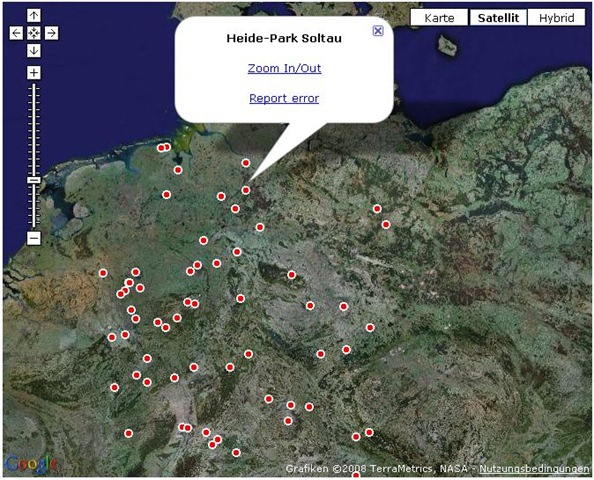Pan the map down with arrow button
This screenshot has height=480, width=594.
coord(34,50)
